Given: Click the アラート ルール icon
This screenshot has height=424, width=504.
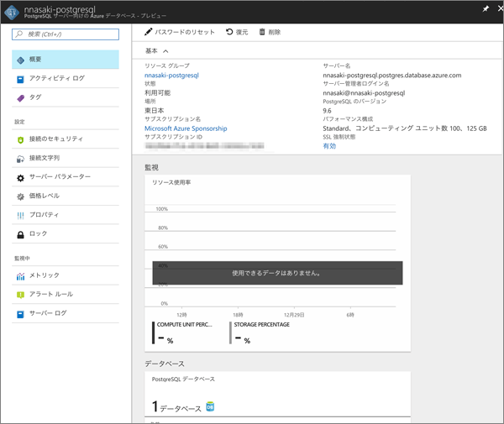Looking at the screenshot, I should (x=20, y=295).
